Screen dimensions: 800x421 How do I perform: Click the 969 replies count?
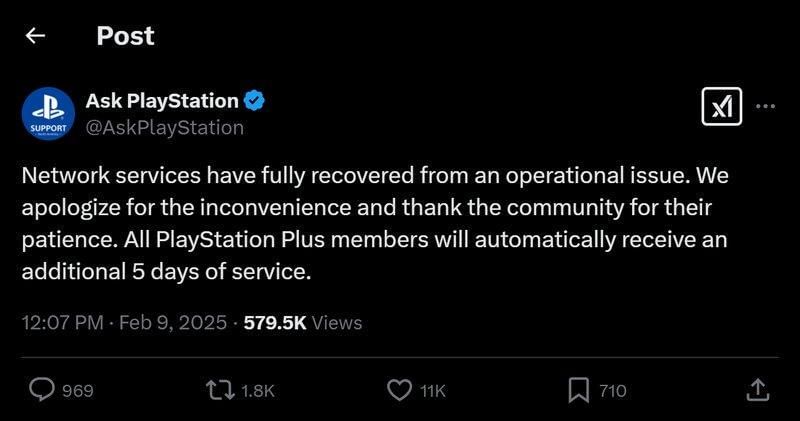78,391
